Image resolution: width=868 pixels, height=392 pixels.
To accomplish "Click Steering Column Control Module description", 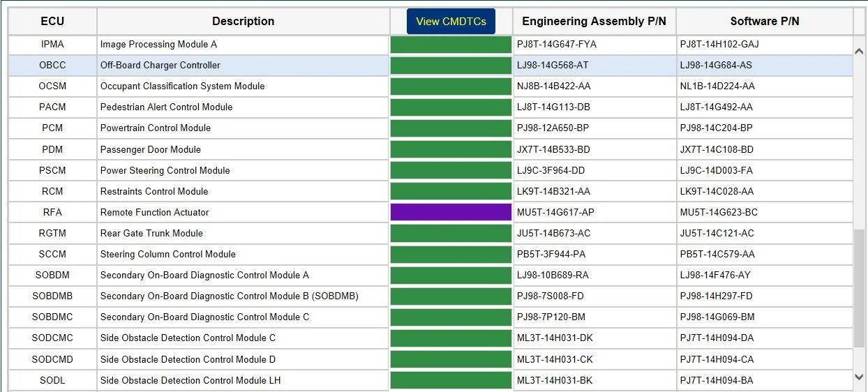I will coord(167,254).
